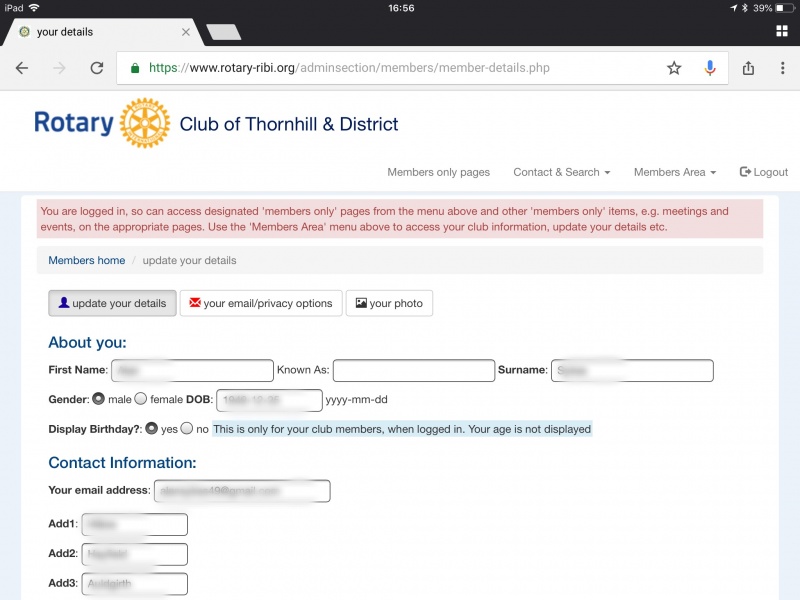This screenshot has height=600, width=800.
Task: Expand Members Area dropdown
Action: point(675,172)
